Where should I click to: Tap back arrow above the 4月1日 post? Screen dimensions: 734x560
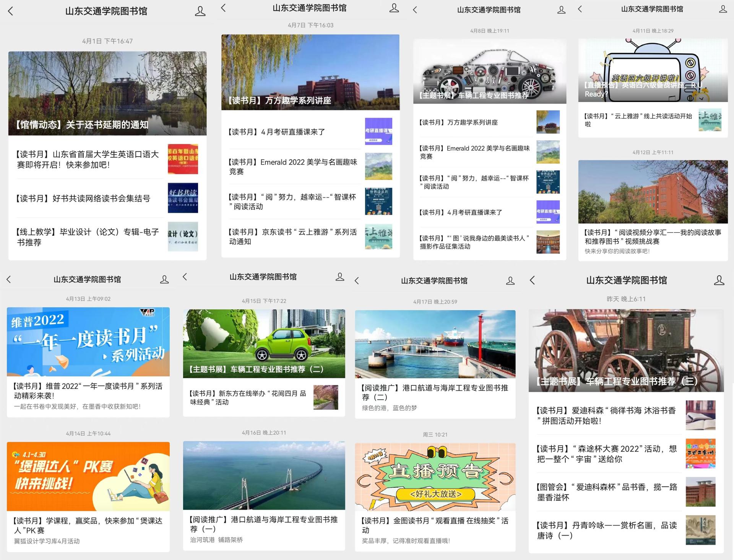11,11
